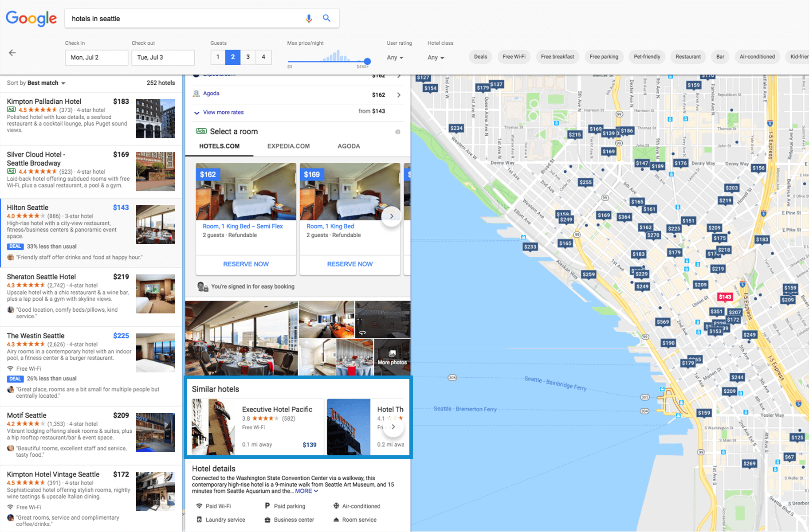
Task: Open Kimpton Hotel Vintage Seattle listing
Action: 91,498
